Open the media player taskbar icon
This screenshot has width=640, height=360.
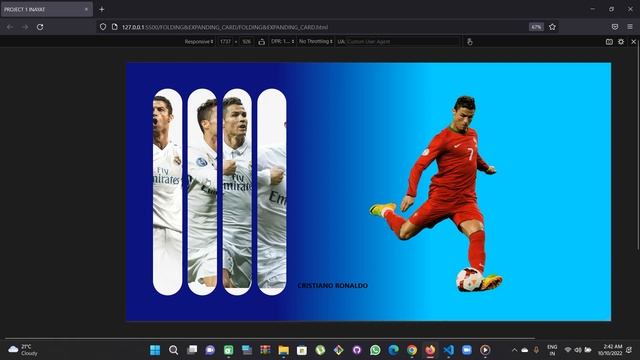485,350
